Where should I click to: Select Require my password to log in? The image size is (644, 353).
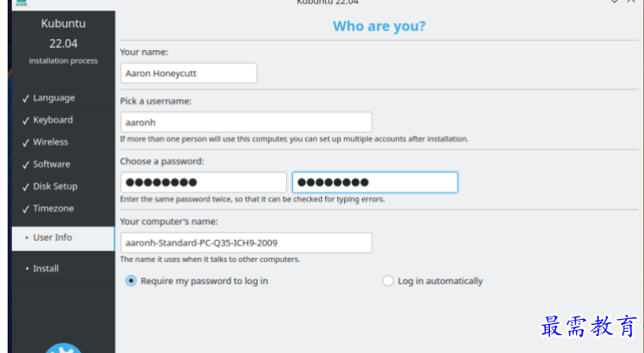(130, 281)
